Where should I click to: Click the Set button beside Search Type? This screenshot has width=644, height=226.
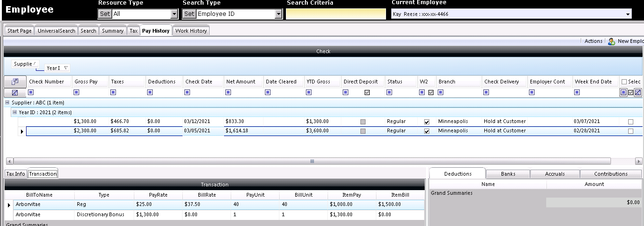(189, 14)
